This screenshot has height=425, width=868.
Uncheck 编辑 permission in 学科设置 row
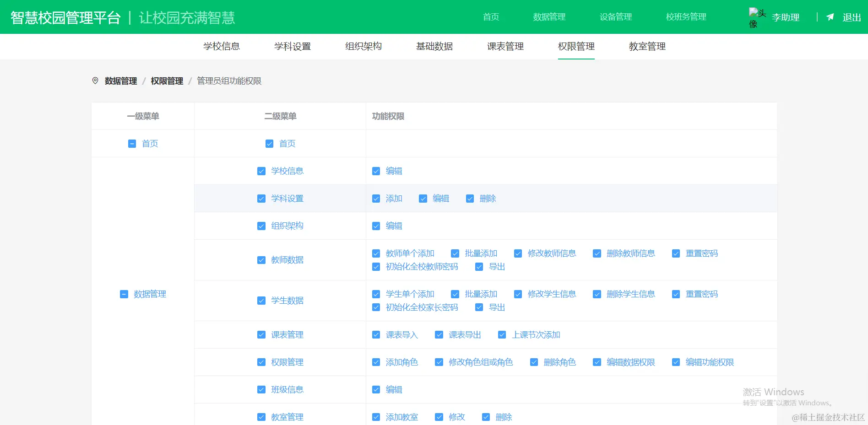tap(423, 199)
